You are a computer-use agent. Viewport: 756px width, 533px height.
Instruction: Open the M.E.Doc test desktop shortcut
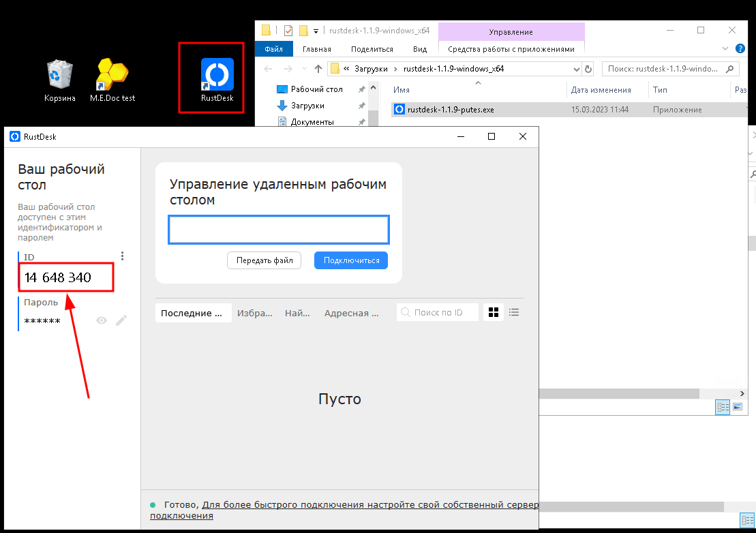click(x=112, y=80)
